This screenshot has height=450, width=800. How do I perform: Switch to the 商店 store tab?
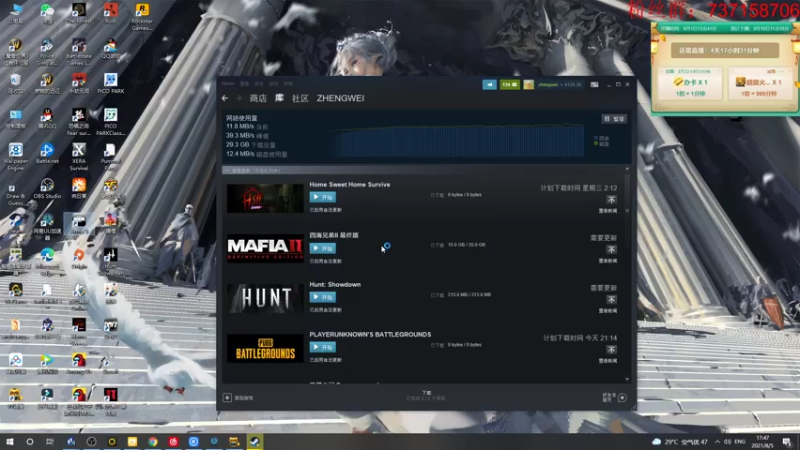point(258,98)
